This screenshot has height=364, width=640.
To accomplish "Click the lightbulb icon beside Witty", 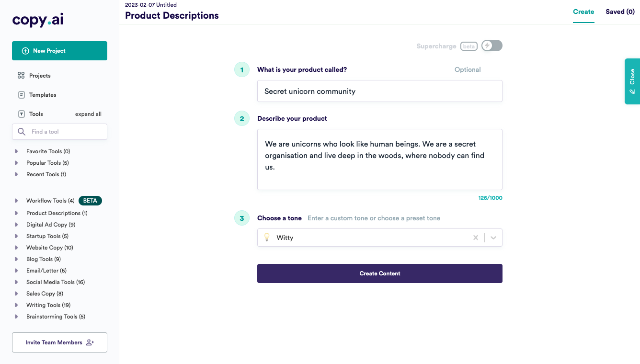I will [x=267, y=238].
